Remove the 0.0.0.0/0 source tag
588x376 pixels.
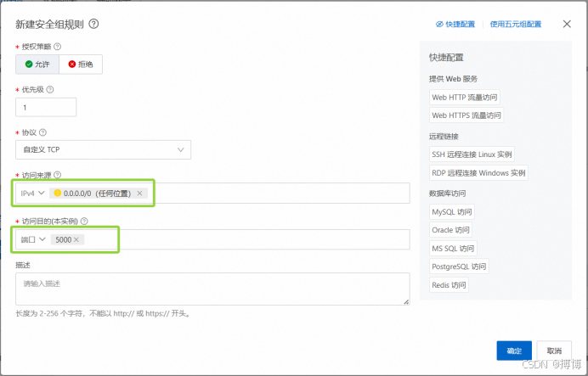click(139, 194)
